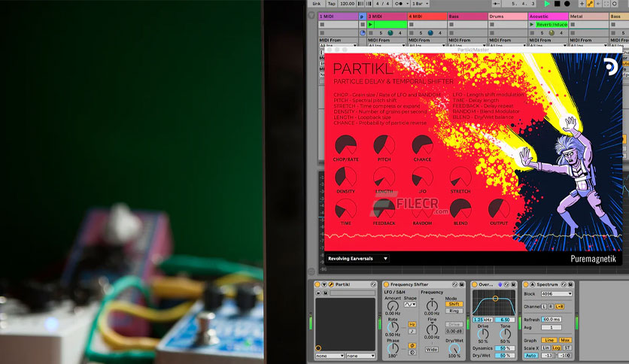Toggle the Overdrive device activator
This screenshot has width=629, height=364.
[475, 284]
